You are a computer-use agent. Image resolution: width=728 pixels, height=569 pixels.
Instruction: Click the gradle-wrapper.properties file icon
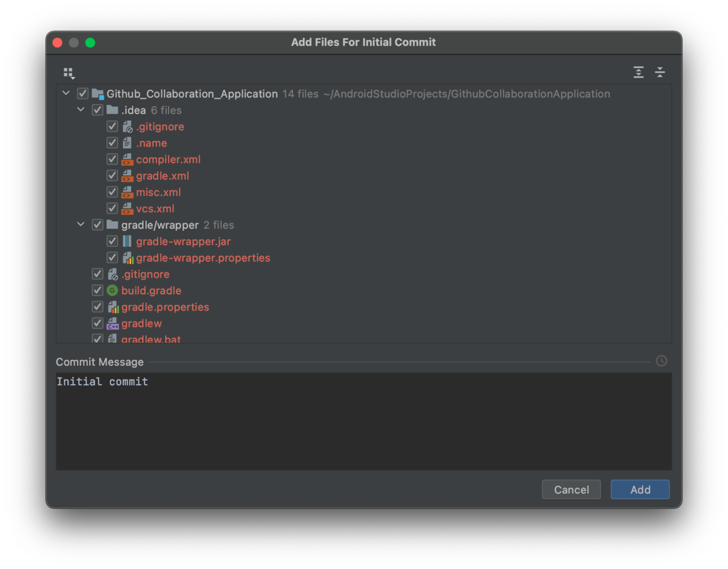(127, 258)
